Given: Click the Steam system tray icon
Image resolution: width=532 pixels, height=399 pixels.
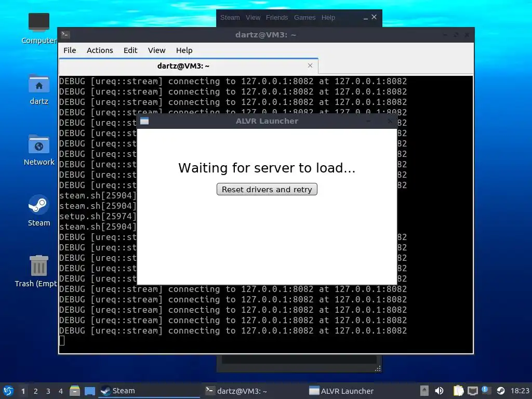Looking at the screenshot, I should 500,391.
